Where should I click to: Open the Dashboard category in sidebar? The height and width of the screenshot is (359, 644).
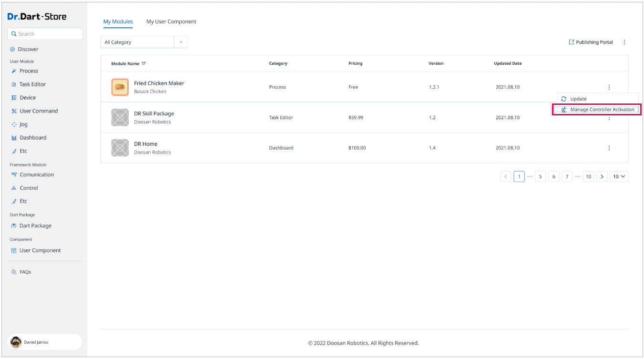33,138
